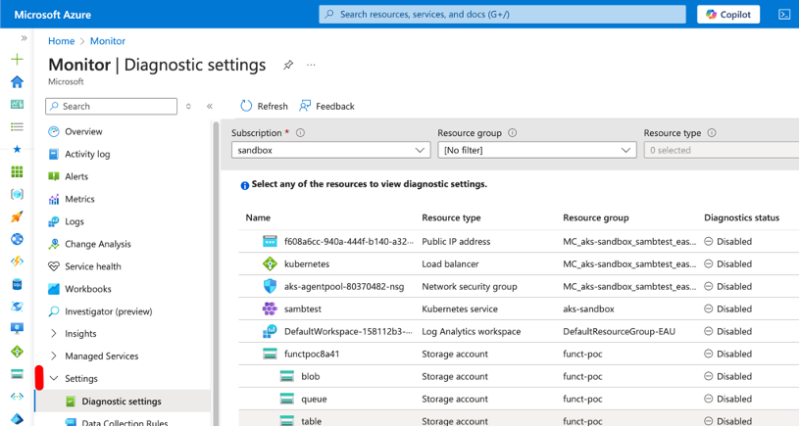Screen dimensions: 800x427
Task: Open the SQL databases icon in left rail
Action: click(x=16, y=283)
